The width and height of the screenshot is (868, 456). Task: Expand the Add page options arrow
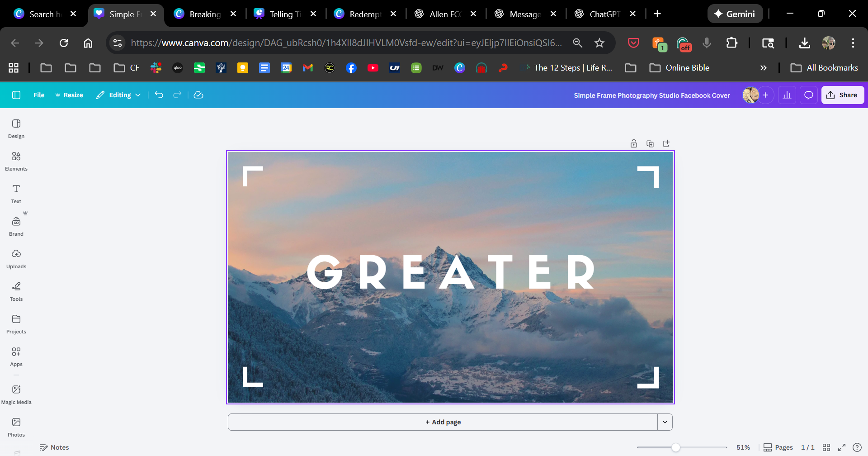[x=665, y=422]
